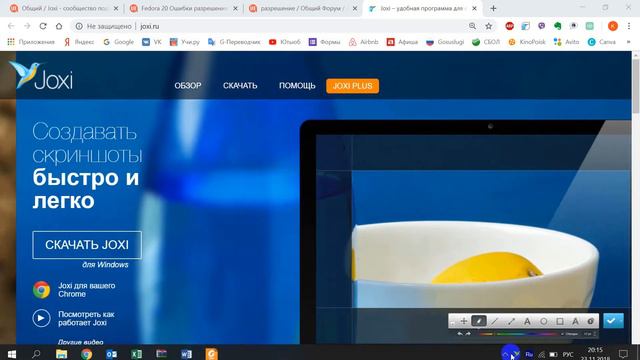Open the ПОМОЩЬ navigation item

coord(297,86)
